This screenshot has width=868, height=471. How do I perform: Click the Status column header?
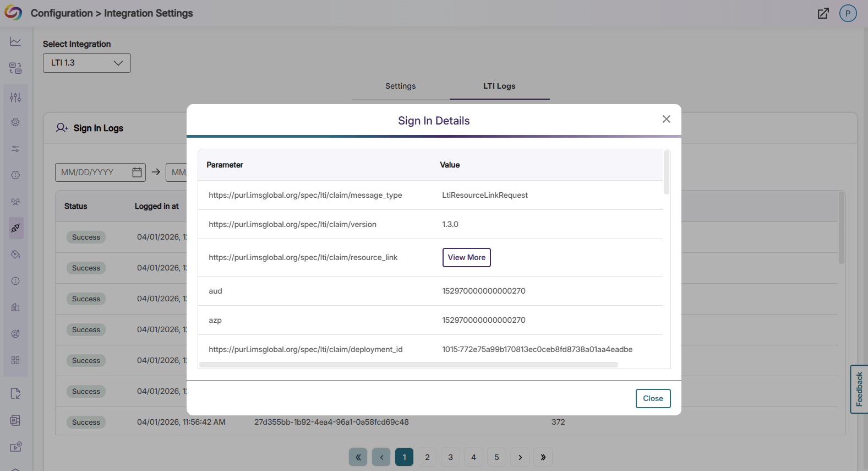[75, 206]
